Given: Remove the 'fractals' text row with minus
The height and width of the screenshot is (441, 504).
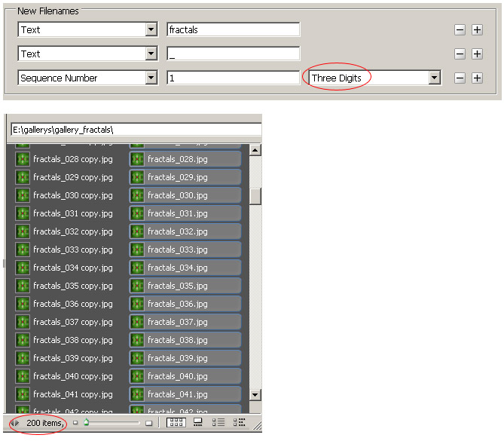Looking at the screenshot, I should tap(460, 30).
